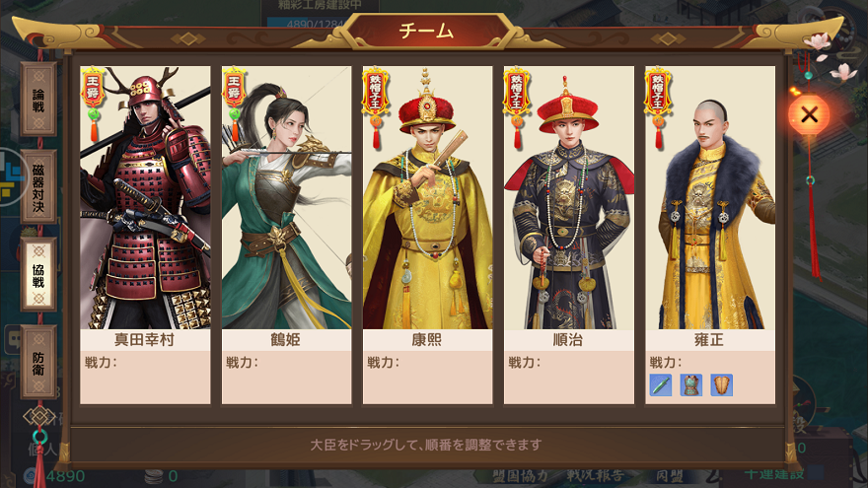The width and height of the screenshot is (868, 488).
Task: Click the green sword equipment icon
Action: 661,385
